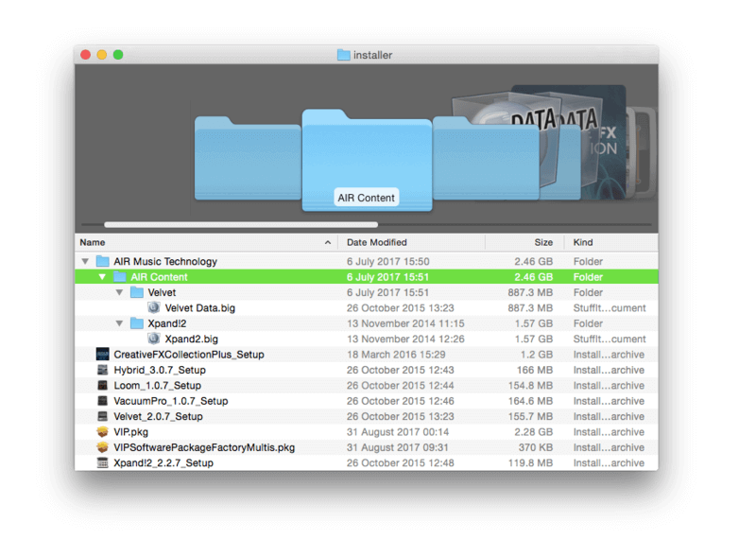756x557 pixels.
Task: Click the installer folder icon in title bar
Action: click(344, 55)
